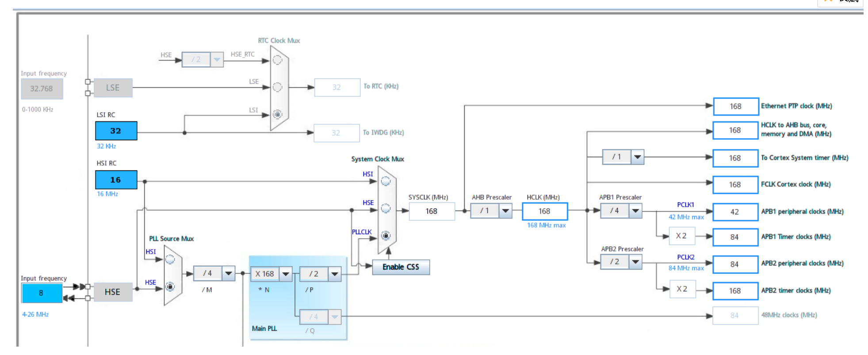Click the 0-1000 KHz range text

coord(38,109)
